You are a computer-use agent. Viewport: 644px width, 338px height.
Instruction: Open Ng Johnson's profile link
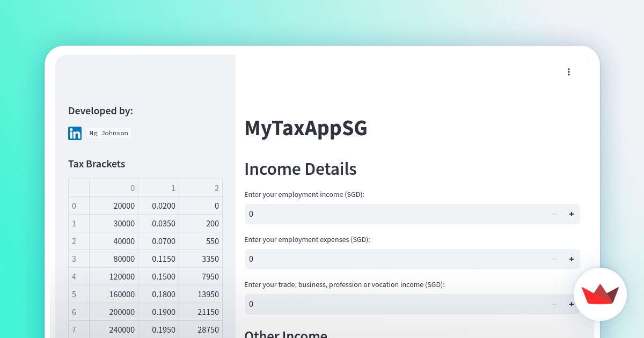click(x=109, y=133)
